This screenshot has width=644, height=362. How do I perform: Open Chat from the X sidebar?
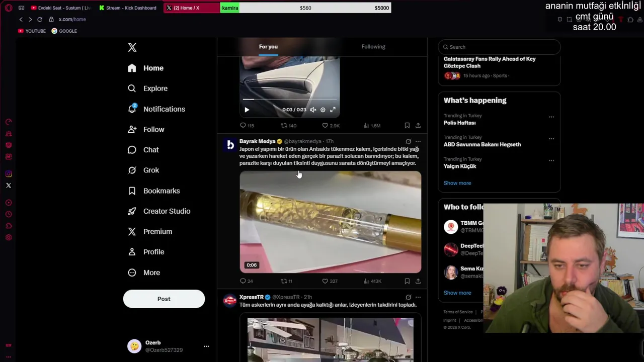coord(143,150)
